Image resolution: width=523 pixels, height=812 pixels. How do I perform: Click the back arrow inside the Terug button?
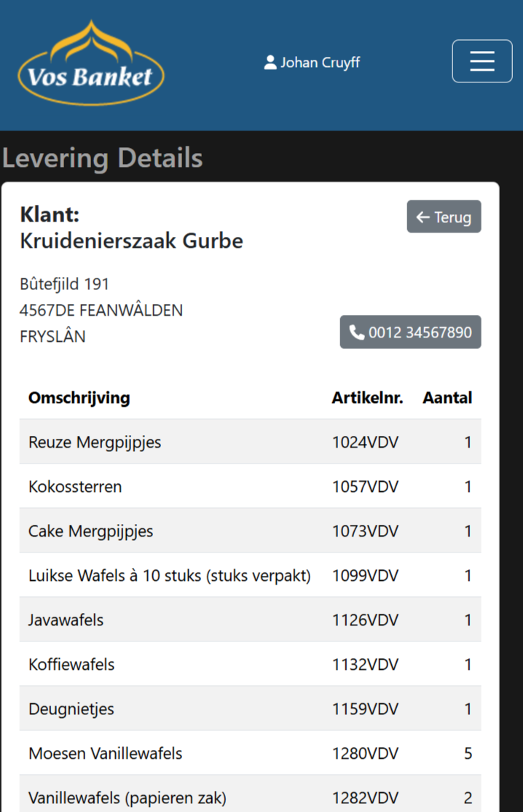(x=422, y=216)
